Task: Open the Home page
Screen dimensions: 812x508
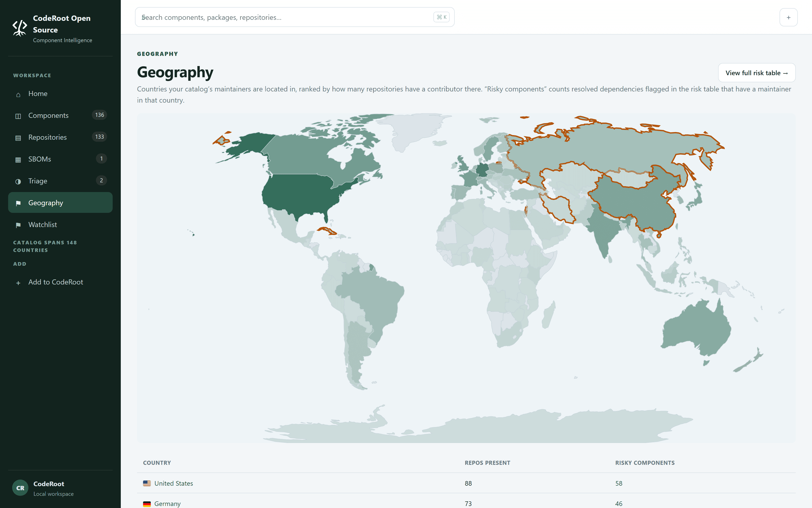Action: (60, 93)
